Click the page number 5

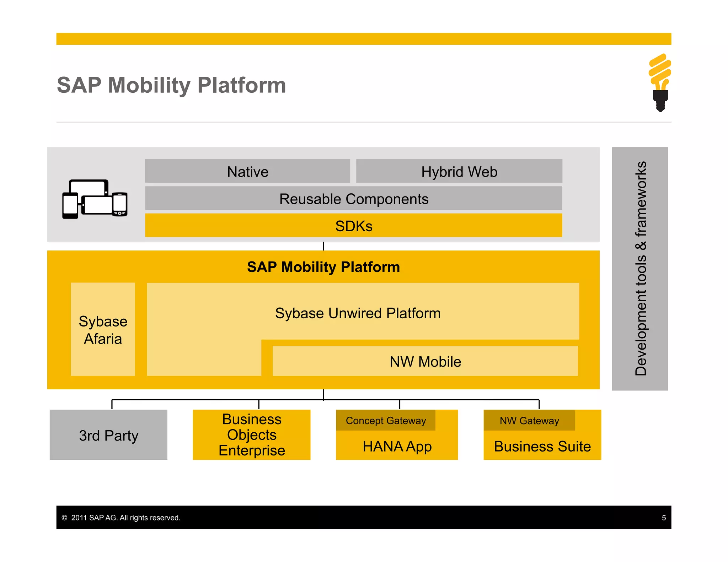663,518
